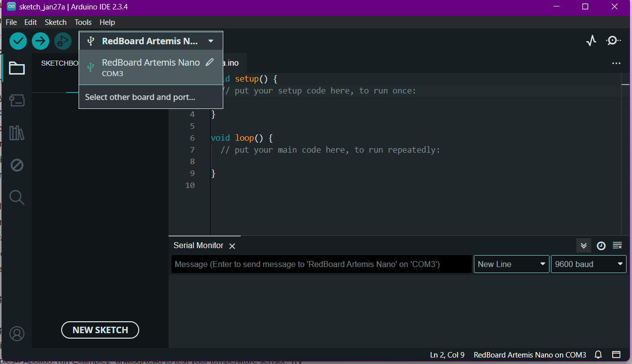Open the editor tab three-dots menu
Screen dimensions: 632x364
point(616,63)
